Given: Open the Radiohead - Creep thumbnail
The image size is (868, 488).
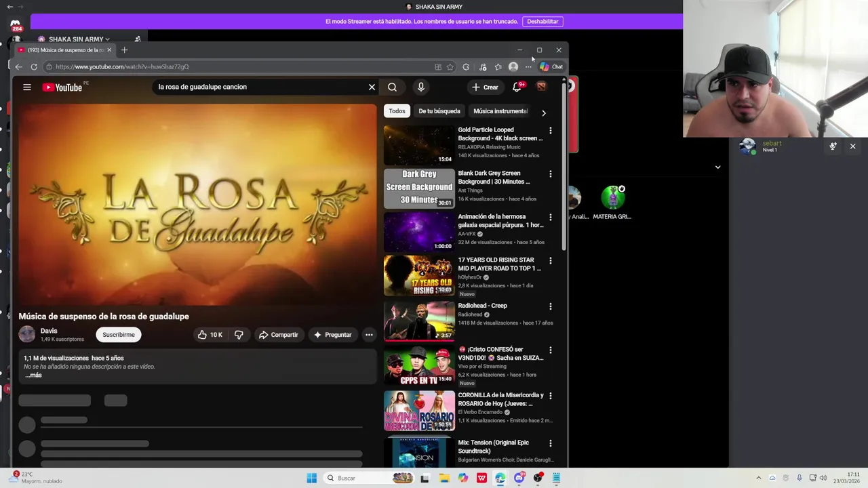Looking at the screenshot, I should 419,321.
